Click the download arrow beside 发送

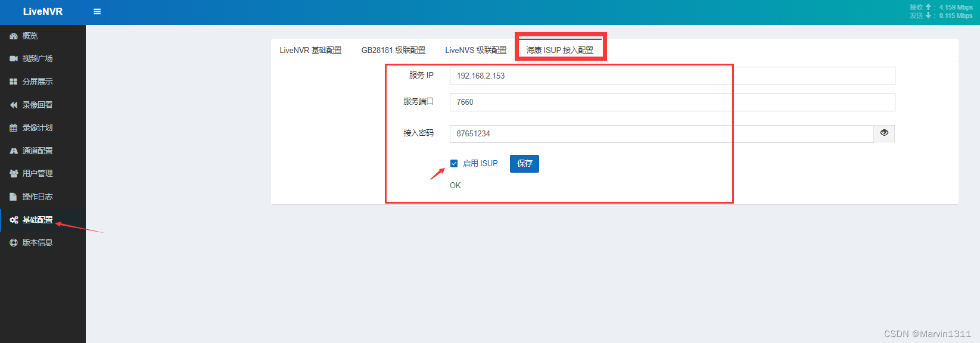(928, 15)
